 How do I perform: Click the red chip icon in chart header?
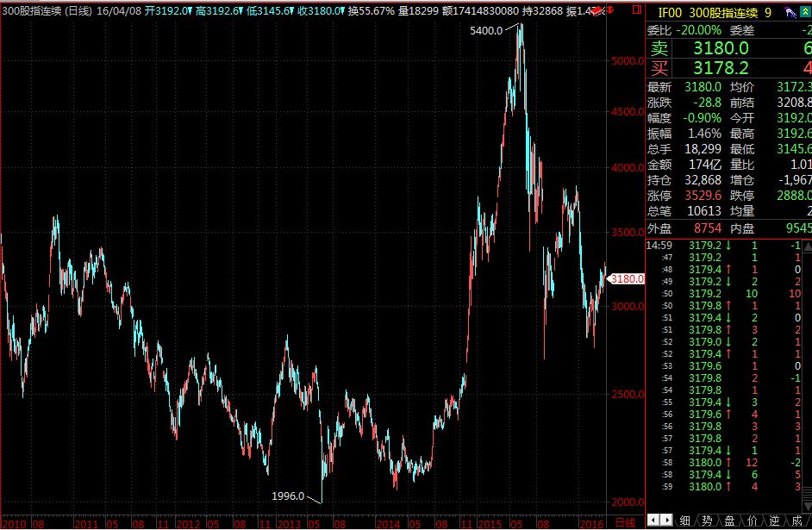[597, 10]
